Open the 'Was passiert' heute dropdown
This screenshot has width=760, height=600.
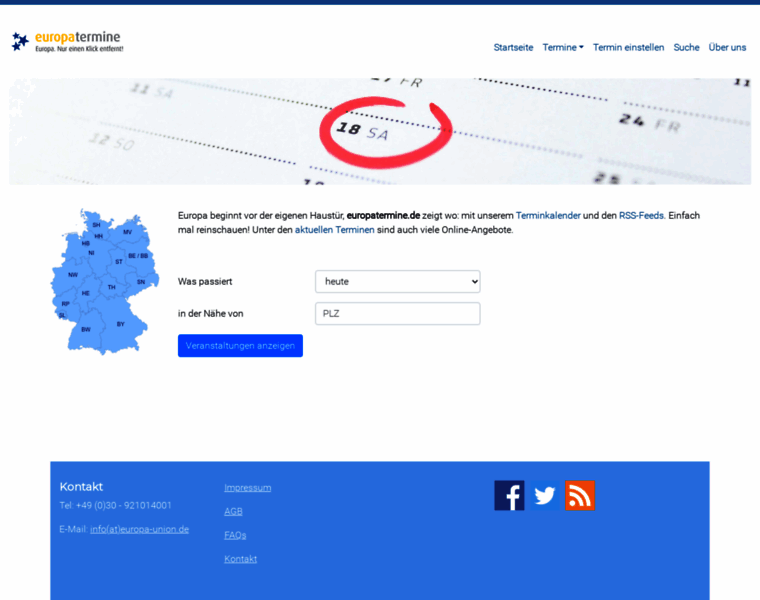pyautogui.click(x=397, y=282)
